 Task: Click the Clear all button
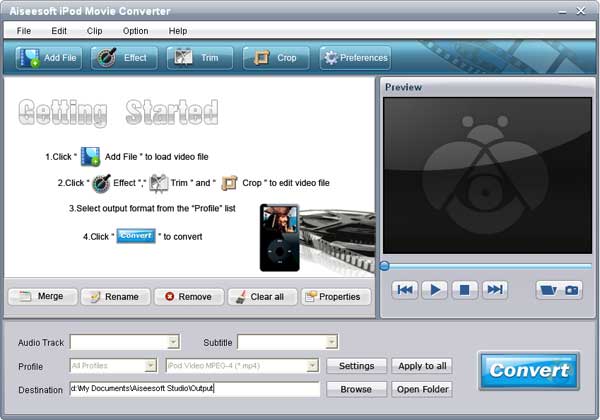(262, 297)
